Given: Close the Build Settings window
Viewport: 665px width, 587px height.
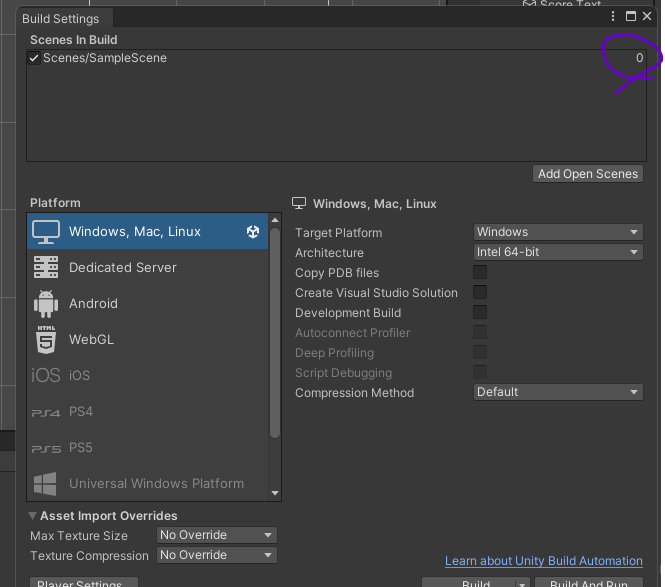Looking at the screenshot, I should tap(647, 16).
